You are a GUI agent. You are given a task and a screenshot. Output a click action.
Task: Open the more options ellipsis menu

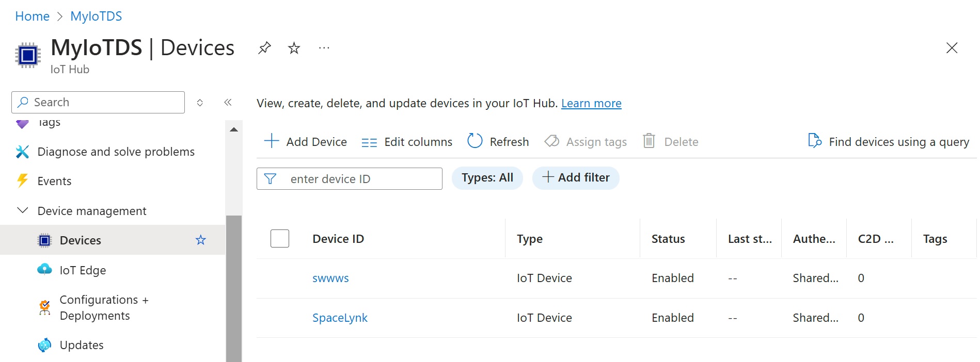[x=324, y=48]
